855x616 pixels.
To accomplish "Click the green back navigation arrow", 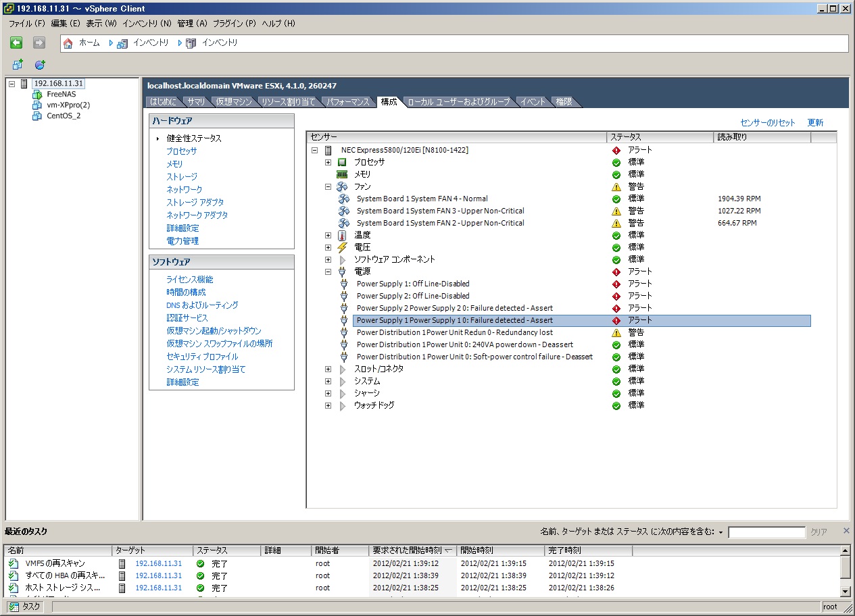I will pos(16,43).
